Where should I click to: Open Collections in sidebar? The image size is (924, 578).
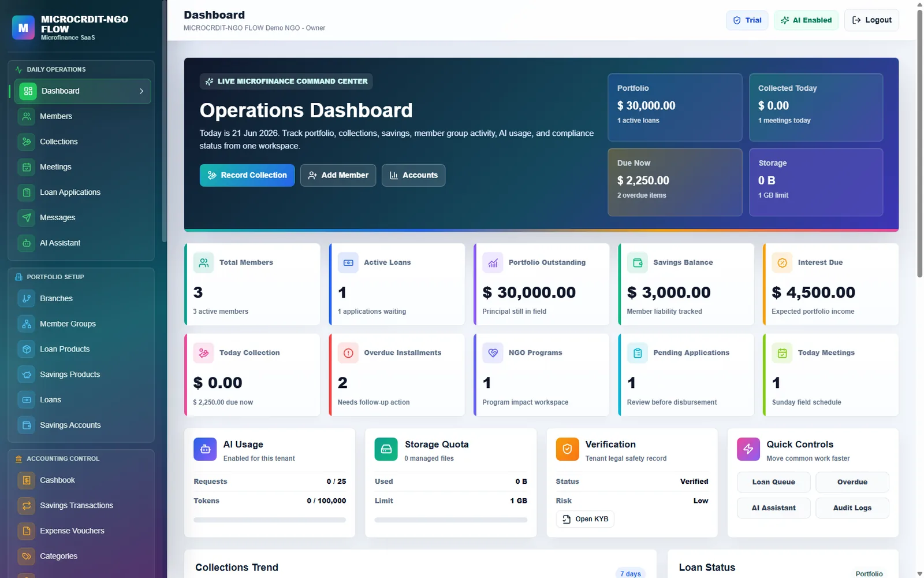pyautogui.click(x=83, y=142)
